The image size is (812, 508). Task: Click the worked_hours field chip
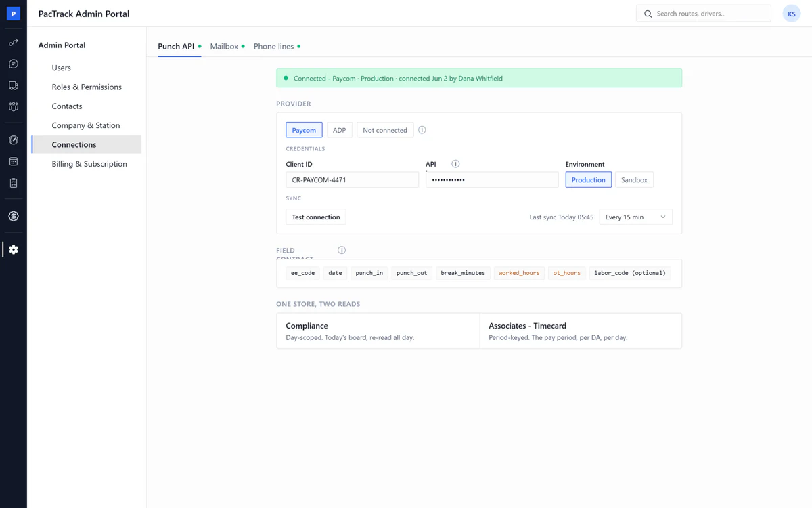(519, 273)
